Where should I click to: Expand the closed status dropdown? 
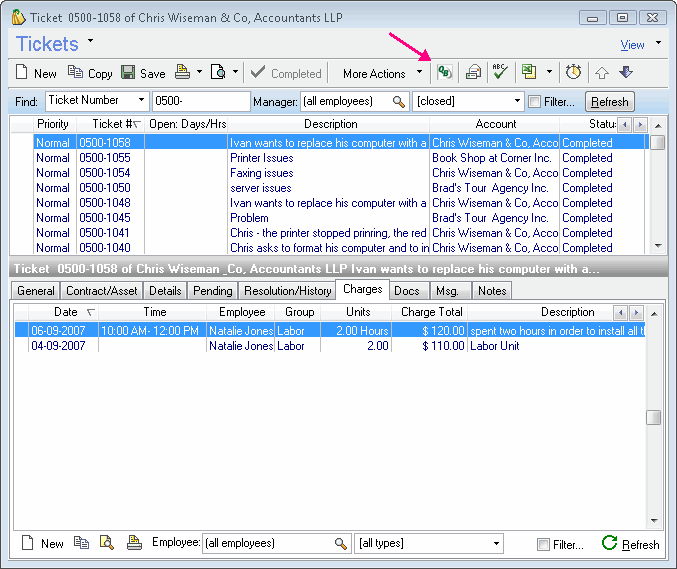point(517,101)
